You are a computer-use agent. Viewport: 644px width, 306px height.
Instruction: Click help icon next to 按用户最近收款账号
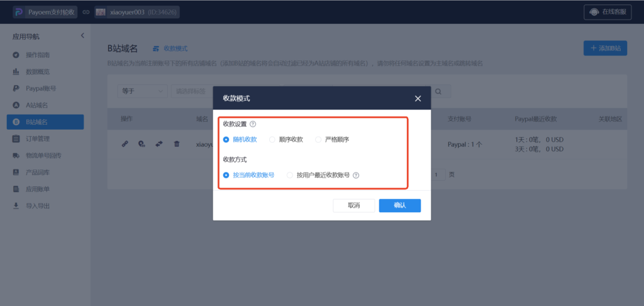356,175
